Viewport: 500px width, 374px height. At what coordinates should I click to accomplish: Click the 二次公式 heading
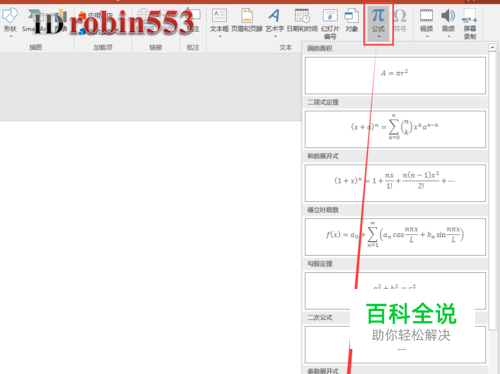point(320,318)
